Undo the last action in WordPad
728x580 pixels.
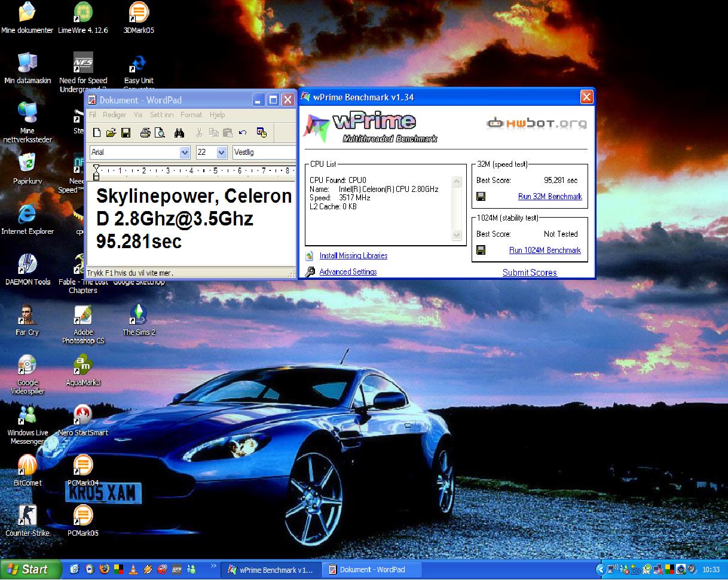242,133
